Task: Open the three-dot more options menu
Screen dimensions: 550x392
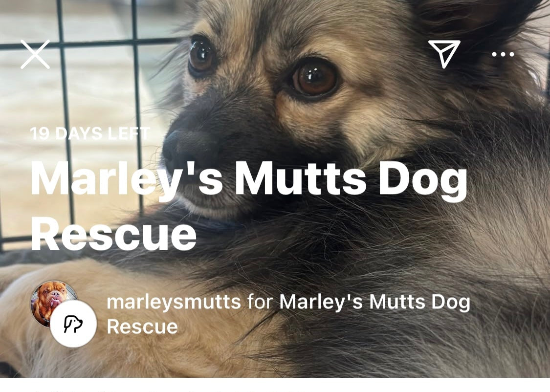Action: pyautogui.click(x=503, y=54)
